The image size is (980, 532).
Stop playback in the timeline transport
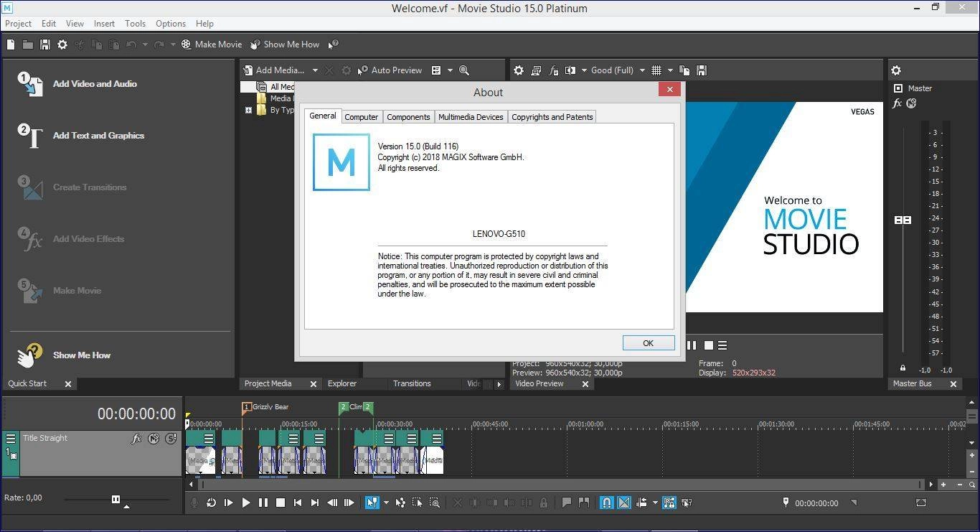tap(281, 503)
